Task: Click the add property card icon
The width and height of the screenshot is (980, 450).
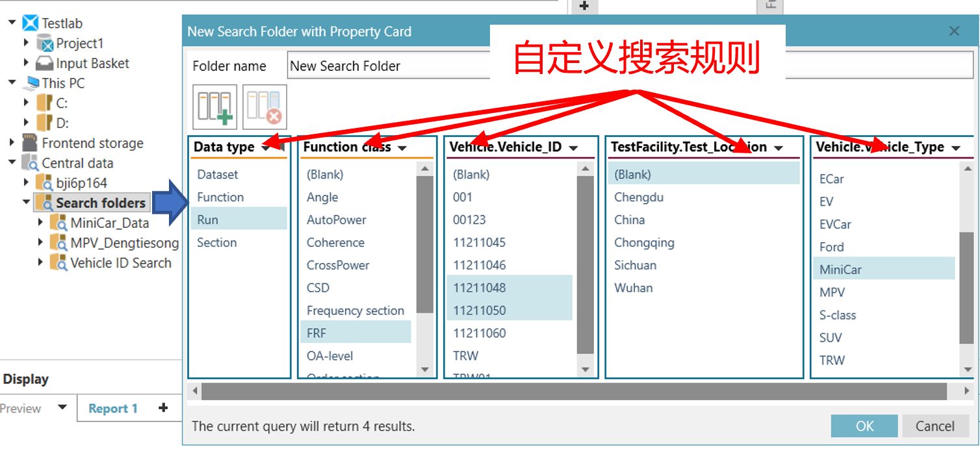Action: (x=214, y=107)
